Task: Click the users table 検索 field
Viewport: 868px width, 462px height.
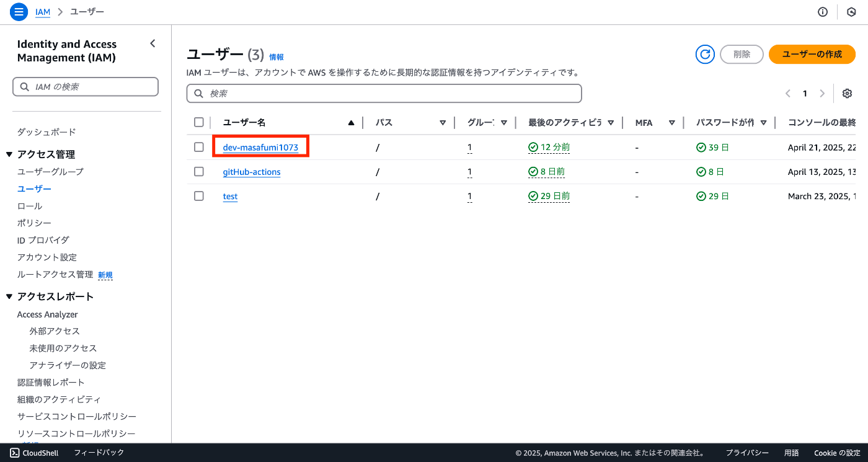Action: [384, 94]
